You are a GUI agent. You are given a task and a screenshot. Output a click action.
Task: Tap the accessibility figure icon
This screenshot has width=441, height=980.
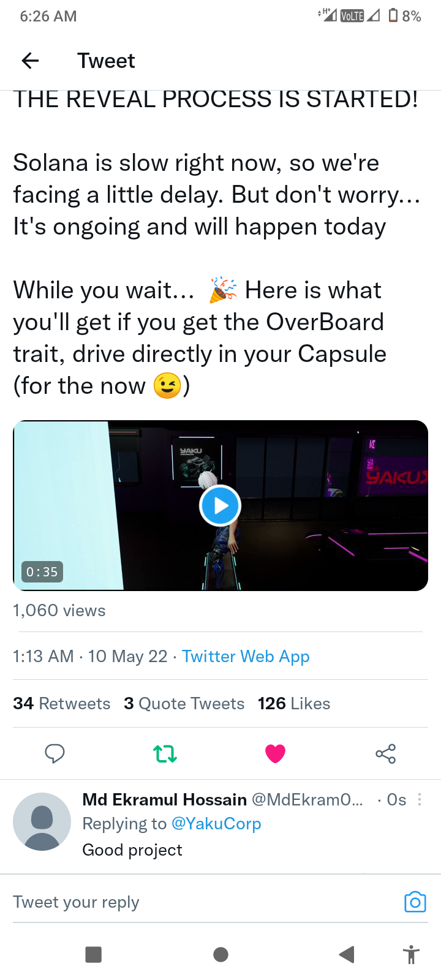tap(411, 954)
